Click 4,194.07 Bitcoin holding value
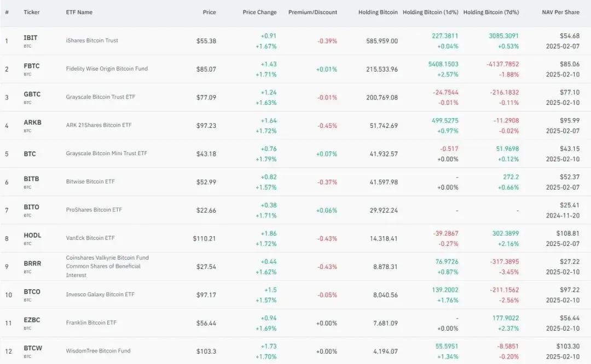The image size is (591, 364). pyautogui.click(x=385, y=351)
